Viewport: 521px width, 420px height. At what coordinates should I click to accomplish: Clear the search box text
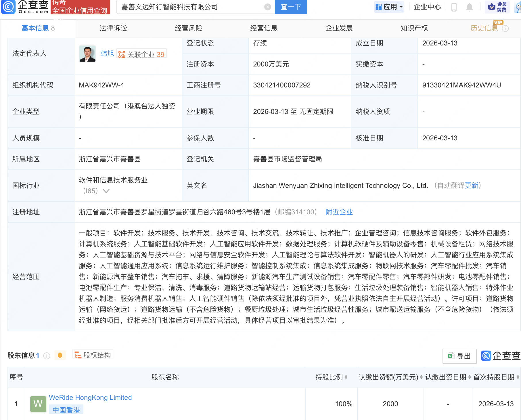267,7
